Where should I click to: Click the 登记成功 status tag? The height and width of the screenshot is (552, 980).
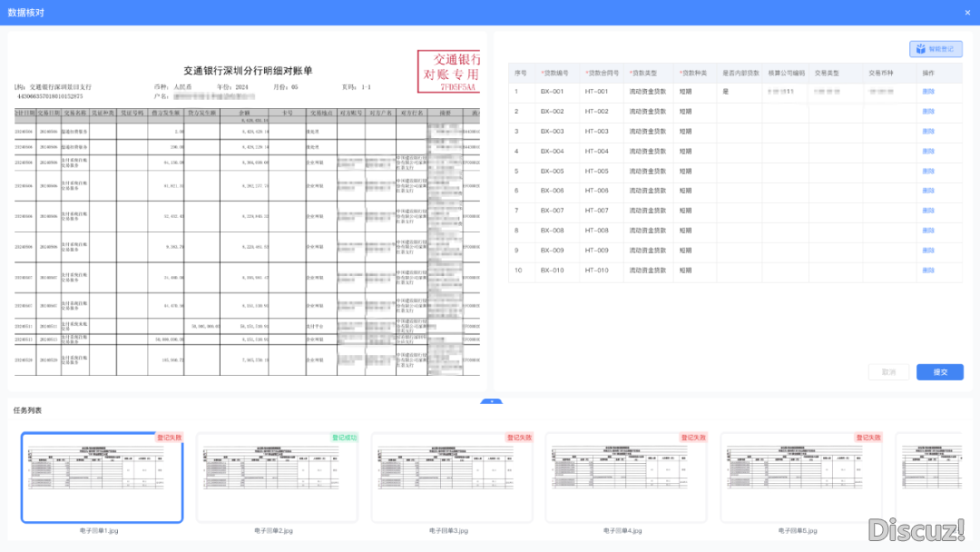pos(344,438)
